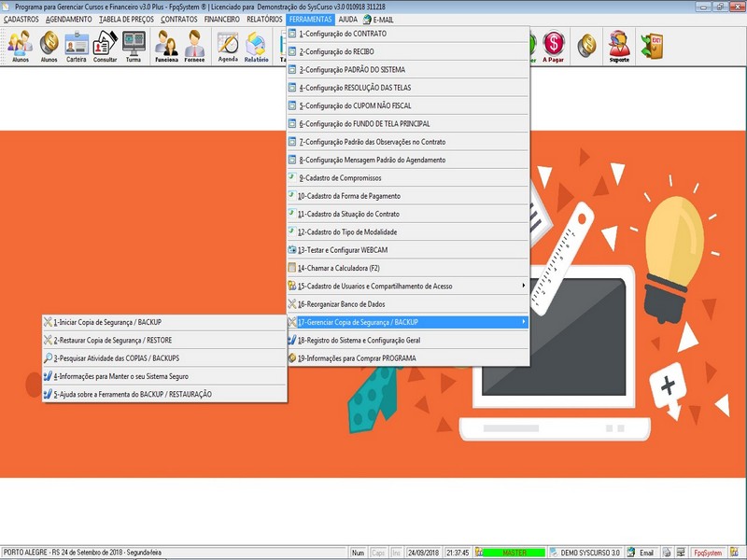Open 6-Configuração do FUNDO DE TELA PRINCIPAL
This screenshot has height=560, width=747.
(x=408, y=124)
